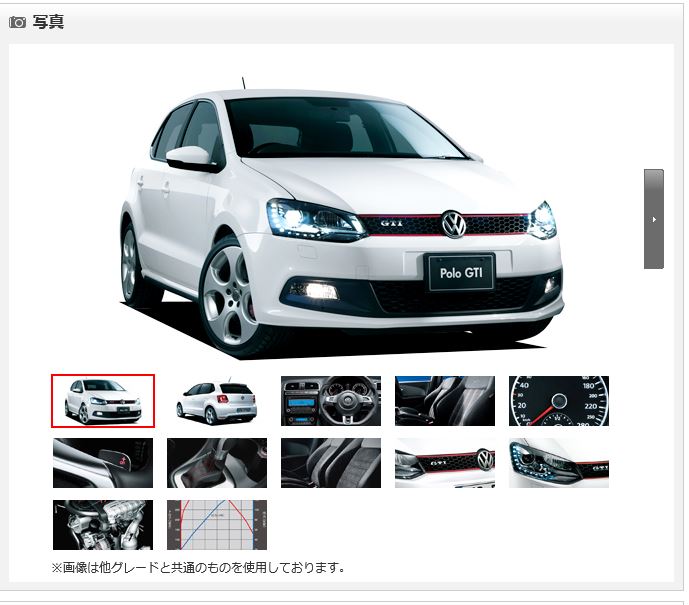The image size is (689, 605).
Task: Open the blue-lit front seats thumbnail
Action: 445,401
